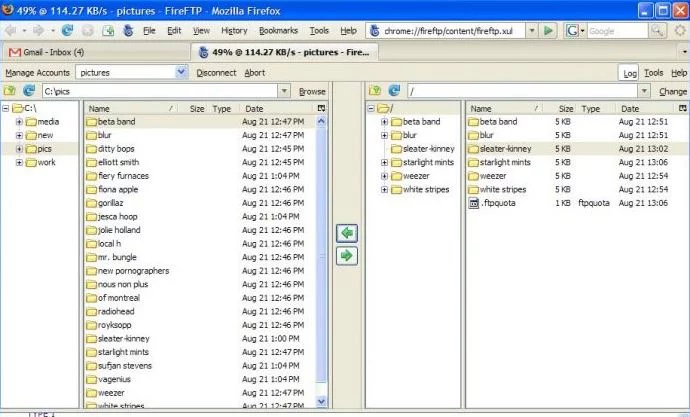This screenshot has height=417, width=690.
Task: Abort the current transfer
Action: tap(254, 73)
